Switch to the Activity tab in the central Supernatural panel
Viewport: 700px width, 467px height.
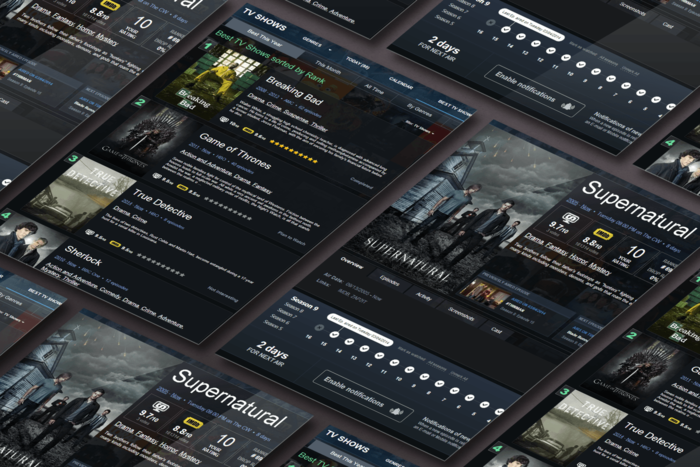click(x=424, y=295)
